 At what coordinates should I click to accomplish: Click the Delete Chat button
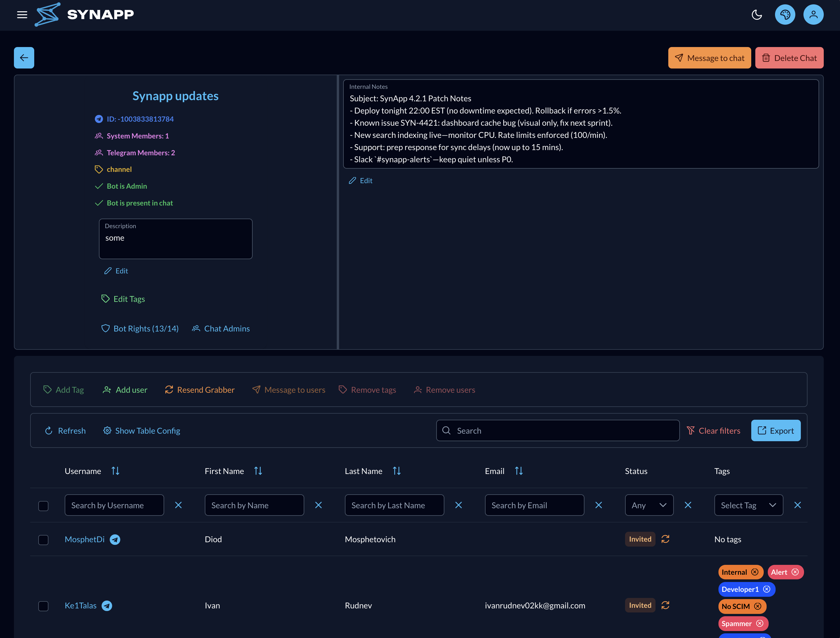(x=789, y=58)
